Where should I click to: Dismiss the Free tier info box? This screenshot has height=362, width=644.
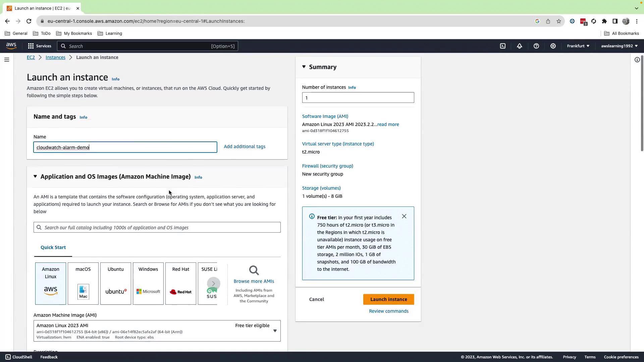404,216
